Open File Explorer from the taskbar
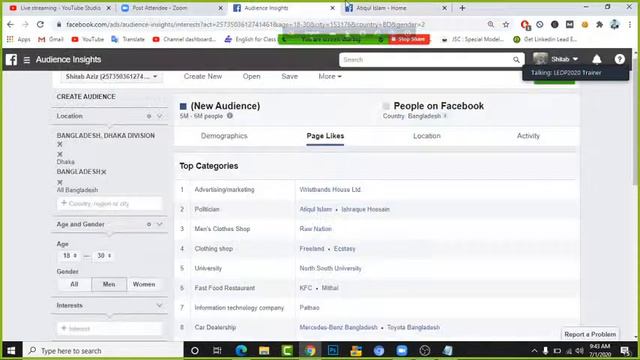This screenshot has height=360, width=640. pyautogui.click(x=264, y=351)
